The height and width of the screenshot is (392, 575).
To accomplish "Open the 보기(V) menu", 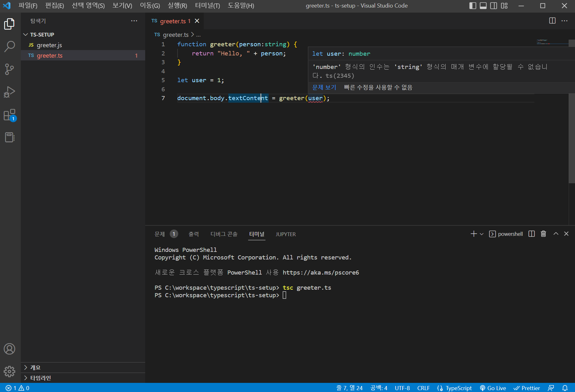I will [x=122, y=6].
